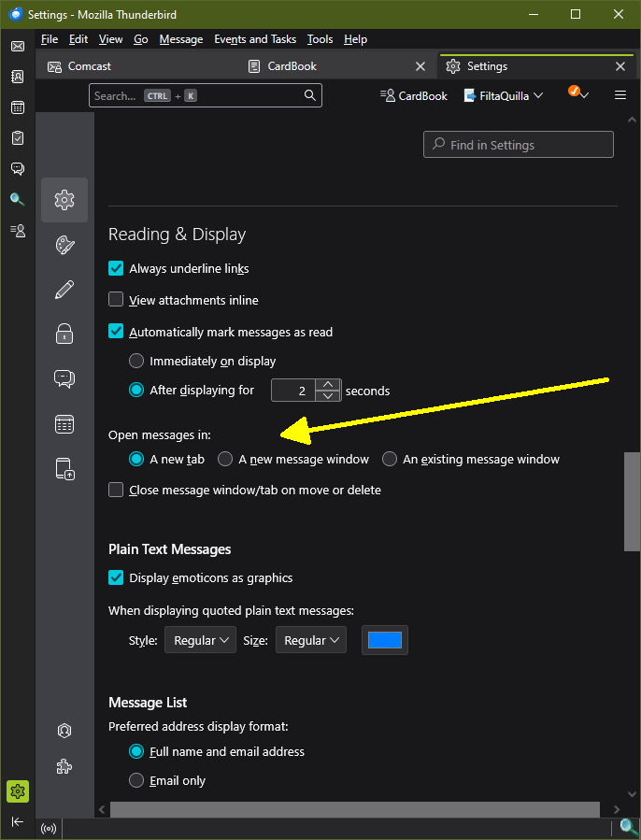Open the FiltaQuilla dropdown menu
This screenshot has height=840, width=641.
(x=504, y=95)
